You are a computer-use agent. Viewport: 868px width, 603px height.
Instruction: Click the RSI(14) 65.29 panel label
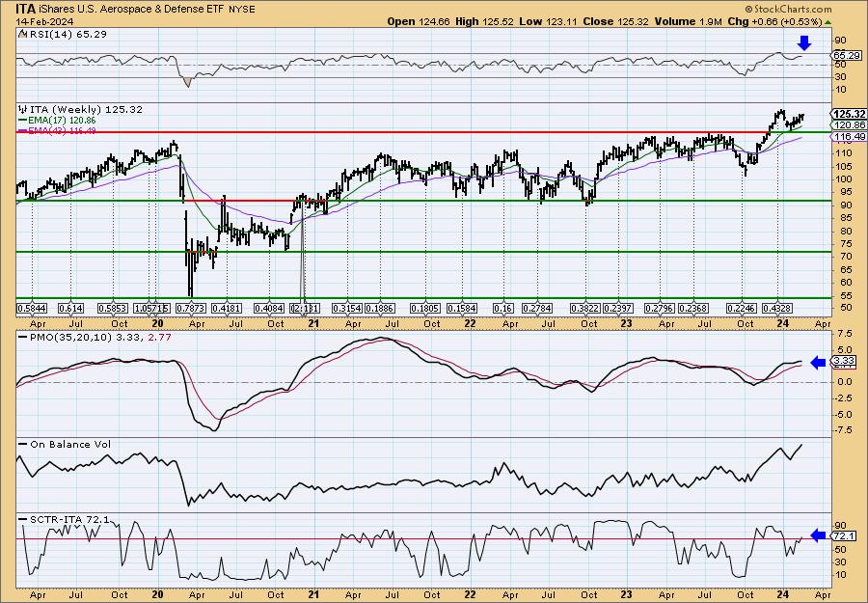click(x=67, y=34)
